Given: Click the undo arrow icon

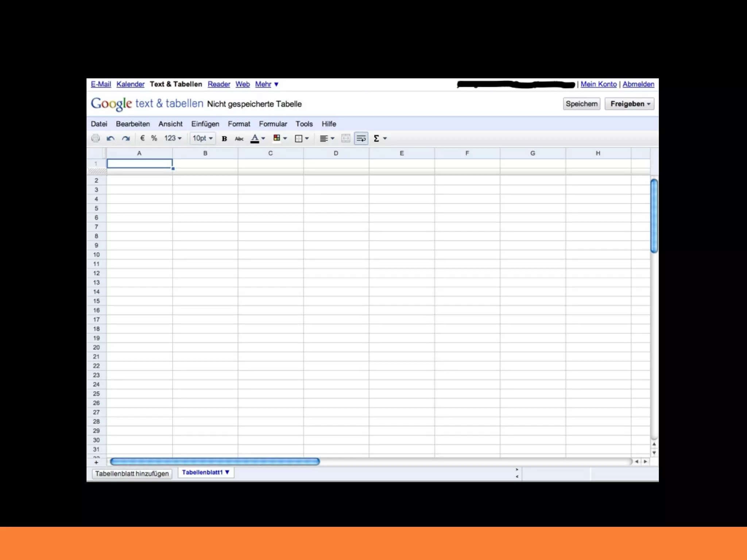Looking at the screenshot, I should coord(111,138).
